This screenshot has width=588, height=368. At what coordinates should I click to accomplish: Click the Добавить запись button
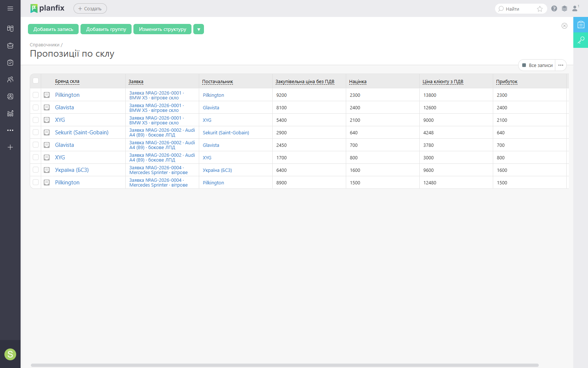tap(53, 29)
